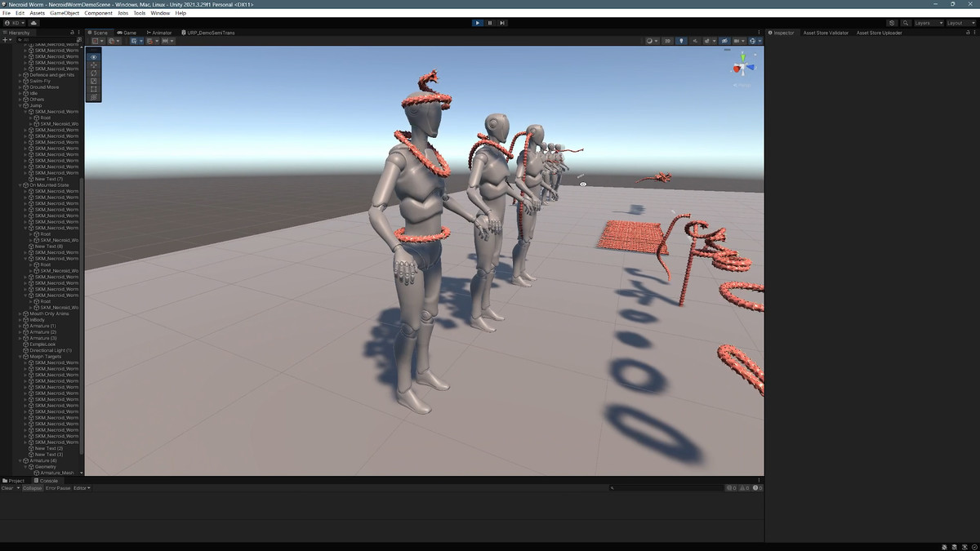Viewport: 980px width, 551px height.
Task: Toggle Collapse in the Console panel
Action: [x=32, y=488]
